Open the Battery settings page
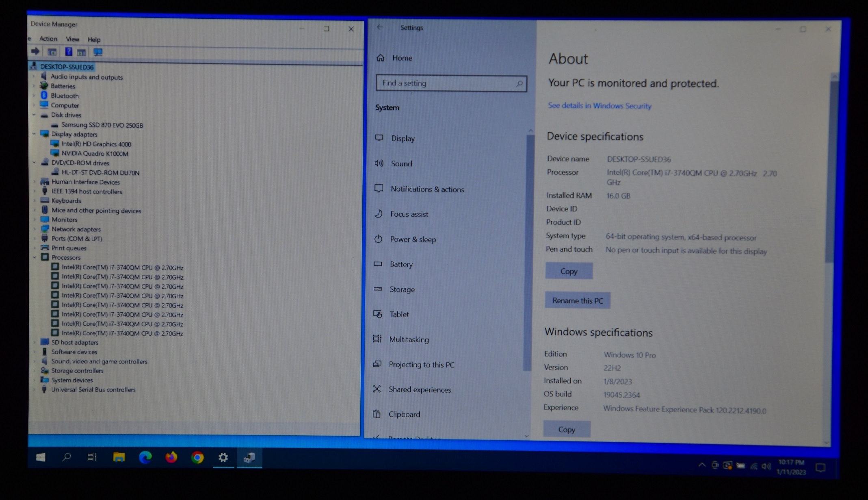The image size is (868, 500). coord(401,264)
